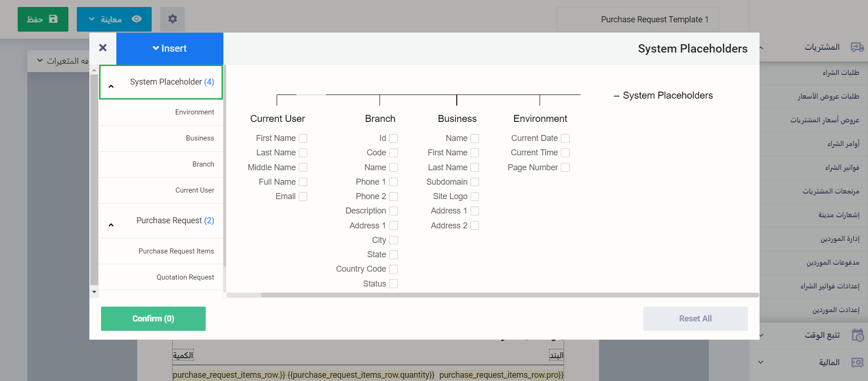
Task: Enable the Site Logo checkbox
Action: (475, 197)
